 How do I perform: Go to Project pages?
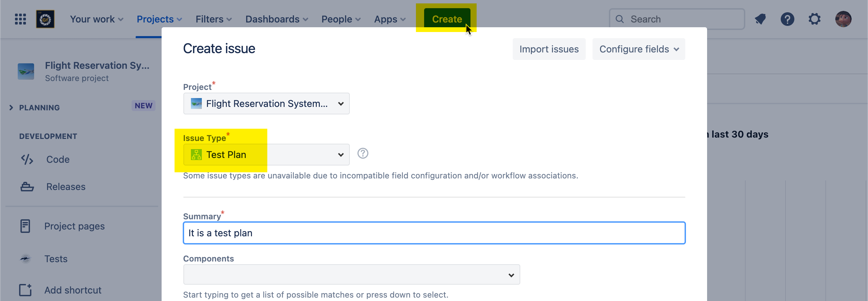(x=74, y=226)
